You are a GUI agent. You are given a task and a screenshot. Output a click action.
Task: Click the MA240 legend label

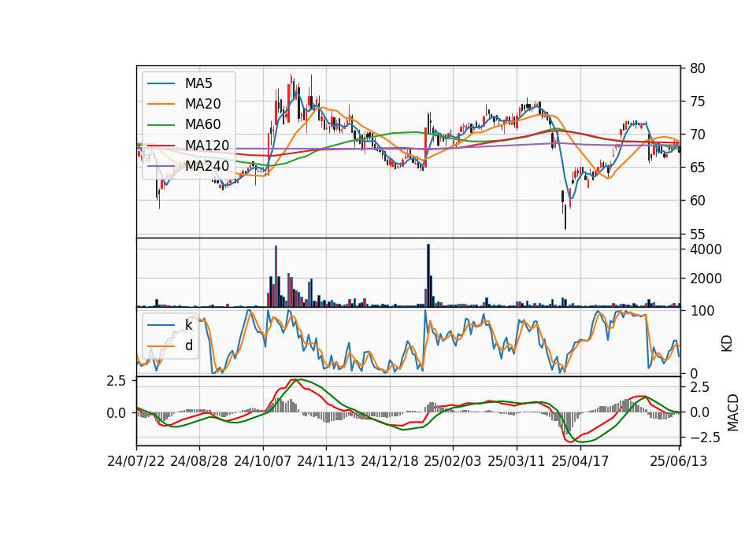[x=207, y=166]
